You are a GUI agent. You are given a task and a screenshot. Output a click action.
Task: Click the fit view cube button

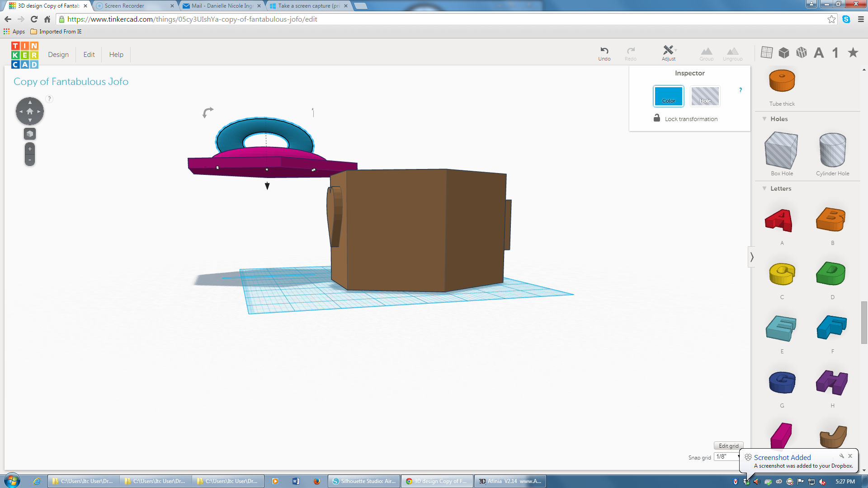coord(30,134)
